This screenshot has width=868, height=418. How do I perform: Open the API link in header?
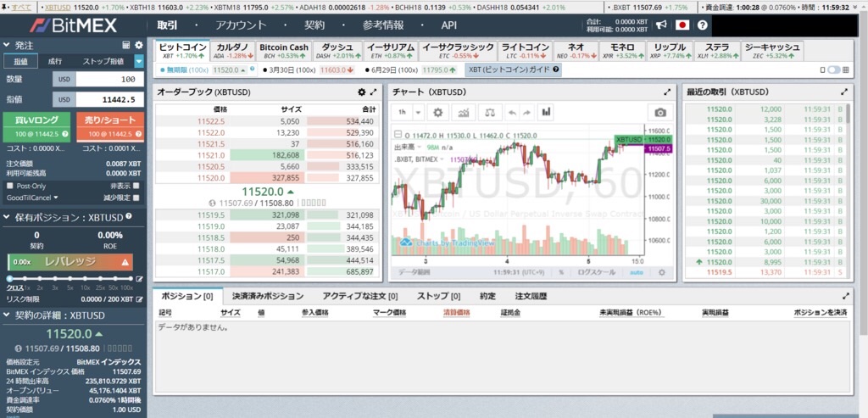449,25
